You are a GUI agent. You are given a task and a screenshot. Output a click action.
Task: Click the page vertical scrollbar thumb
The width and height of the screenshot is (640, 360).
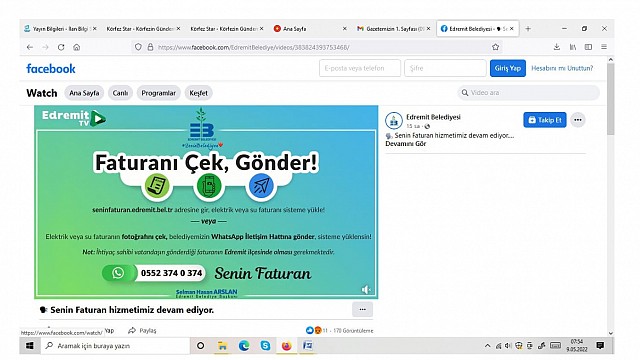(x=611, y=99)
